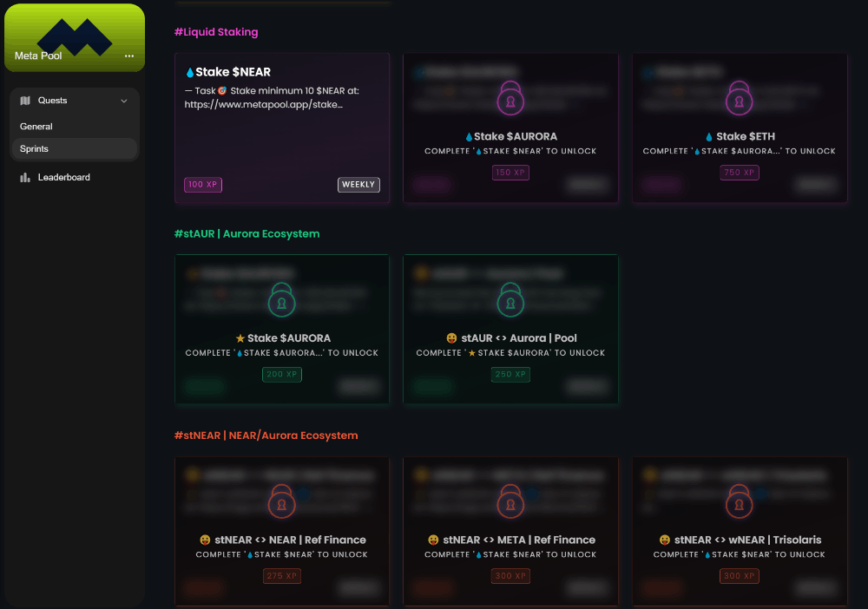This screenshot has height=609, width=868.
Task: Click the 100 XP badge
Action: (203, 185)
